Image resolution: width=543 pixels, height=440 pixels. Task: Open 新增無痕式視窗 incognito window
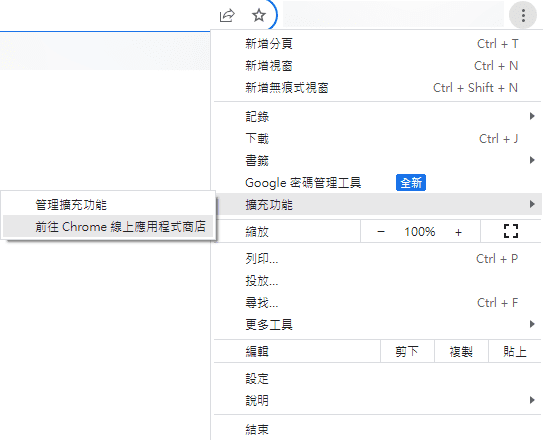377,88
